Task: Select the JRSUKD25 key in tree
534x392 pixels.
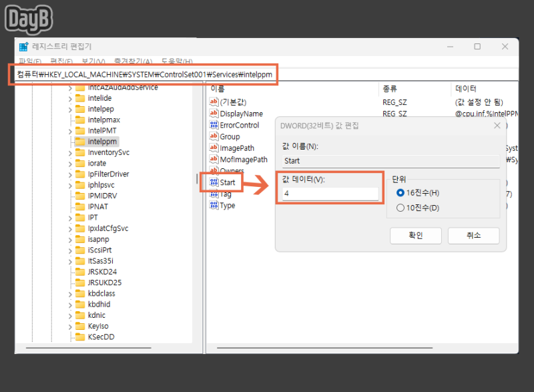Action: coord(105,282)
